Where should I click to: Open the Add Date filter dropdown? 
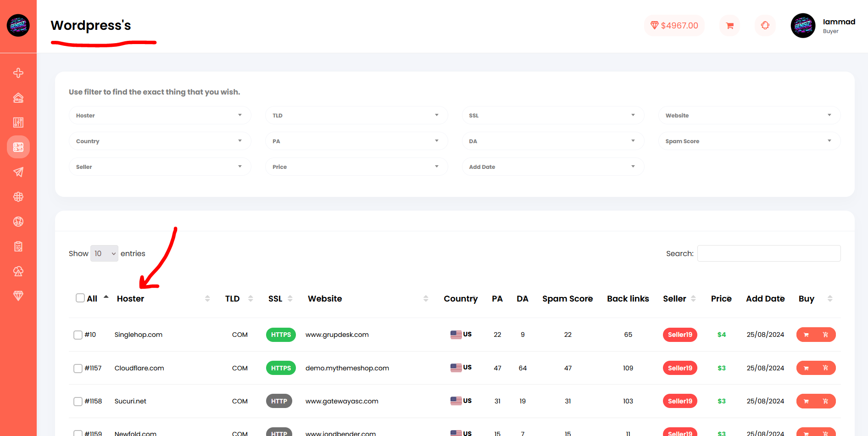(x=553, y=167)
